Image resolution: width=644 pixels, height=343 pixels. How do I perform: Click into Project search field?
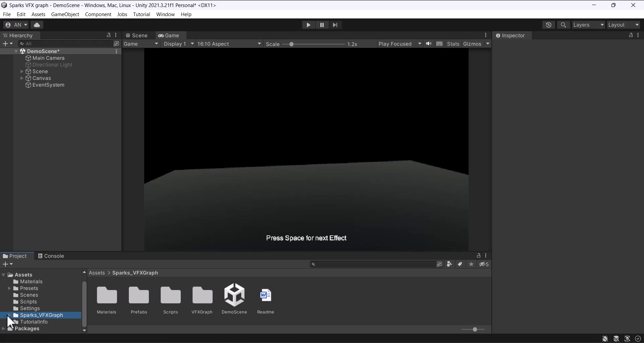coord(372,264)
